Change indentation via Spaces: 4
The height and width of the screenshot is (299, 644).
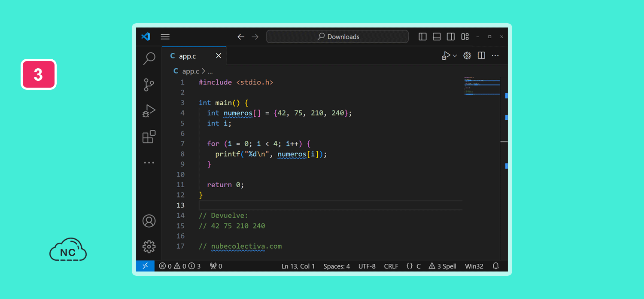click(337, 266)
